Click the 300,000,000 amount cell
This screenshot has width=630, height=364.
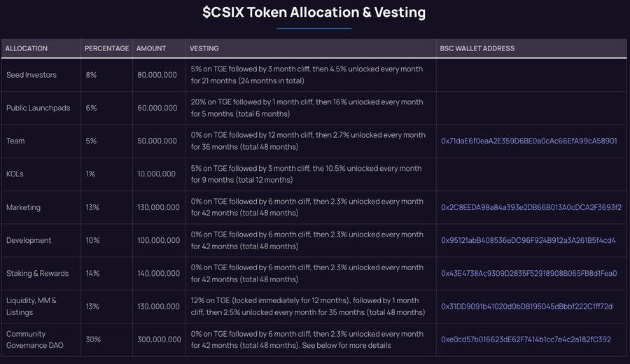pos(159,339)
